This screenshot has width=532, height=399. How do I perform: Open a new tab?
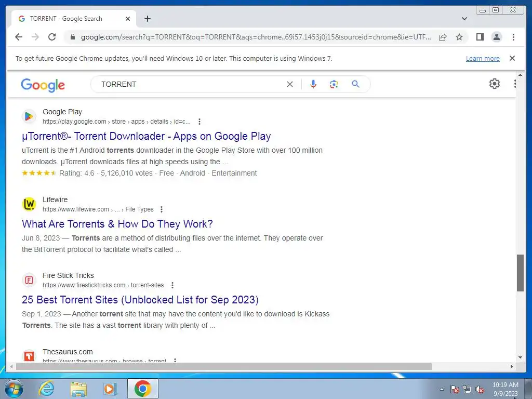(x=147, y=19)
